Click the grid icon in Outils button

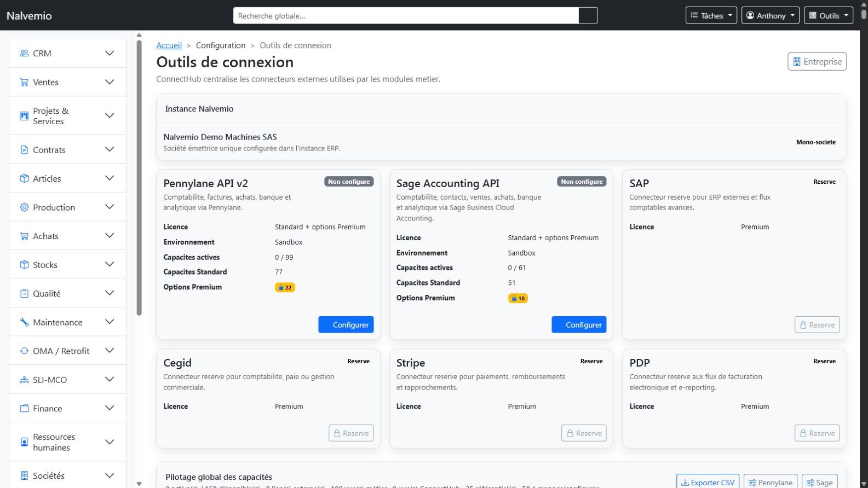pos(813,15)
